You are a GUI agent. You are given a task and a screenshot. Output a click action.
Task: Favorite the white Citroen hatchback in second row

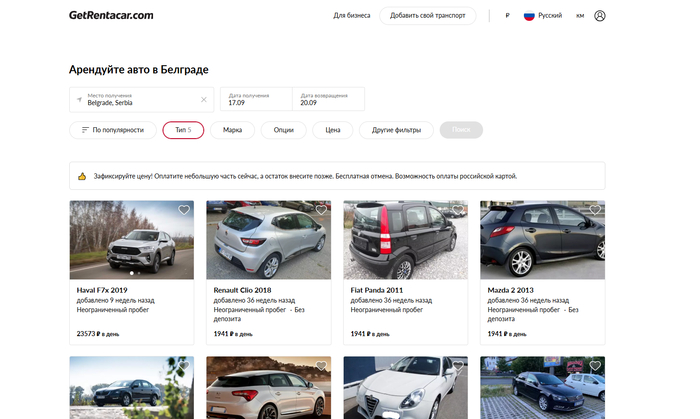click(x=321, y=366)
